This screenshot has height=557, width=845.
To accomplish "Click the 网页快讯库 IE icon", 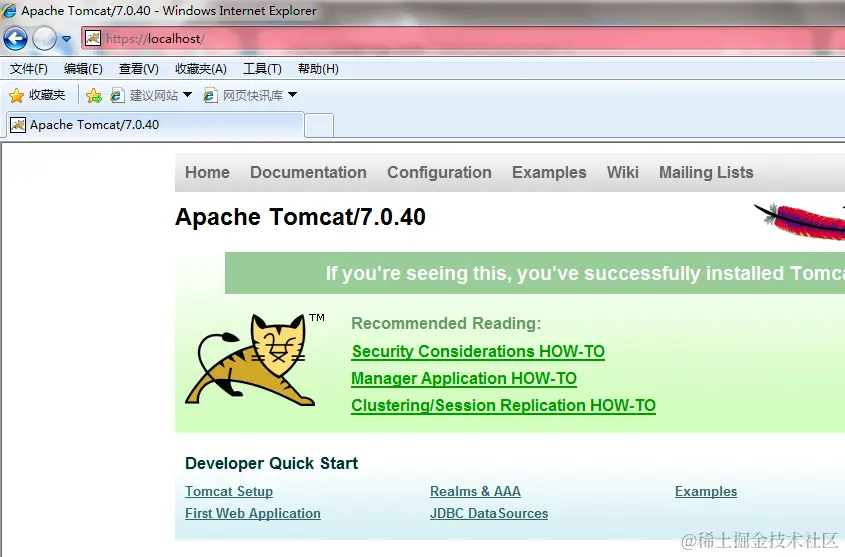I will [x=210, y=95].
